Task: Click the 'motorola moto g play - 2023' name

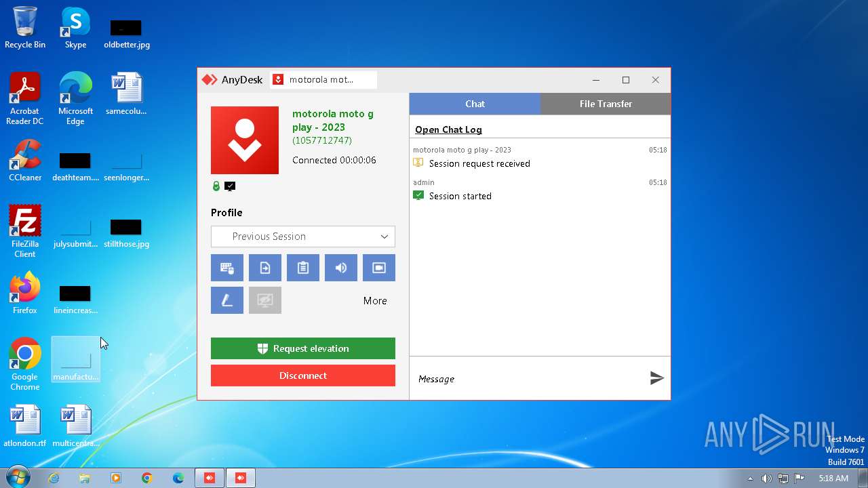Action: point(333,121)
